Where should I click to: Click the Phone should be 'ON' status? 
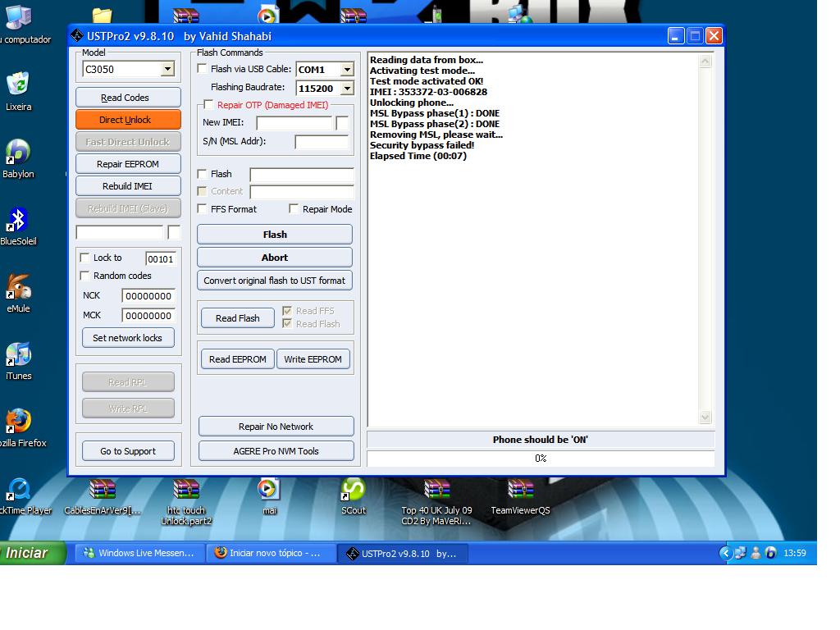pos(541,440)
